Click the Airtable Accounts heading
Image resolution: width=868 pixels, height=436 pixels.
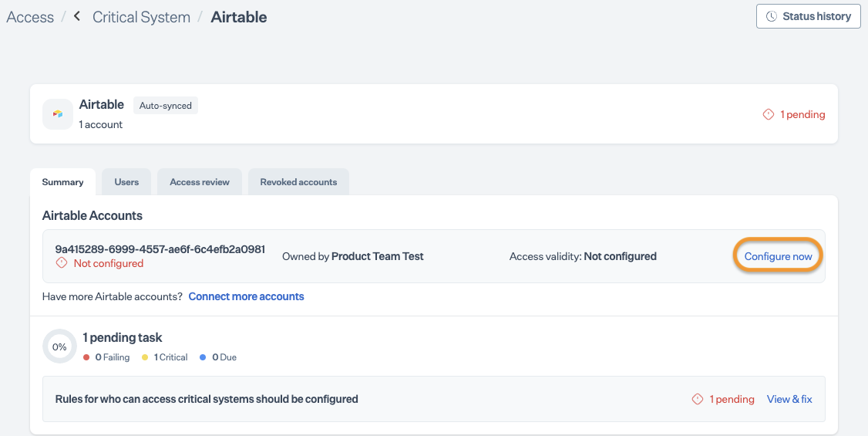click(93, 215)
